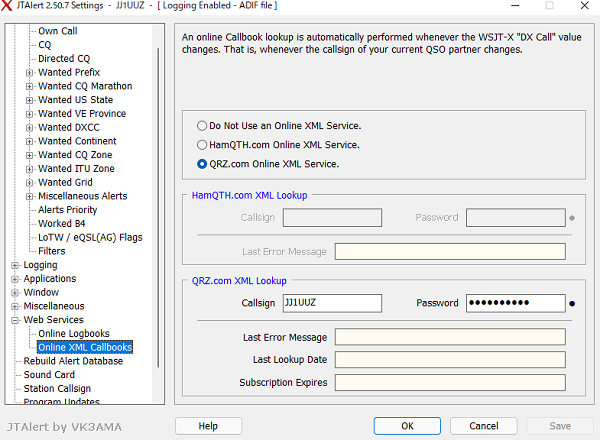Image resolution: width=600 pixels, height=440 pixels.
Task: Open the Station Callsign settings
Action: tap(57, 389)
